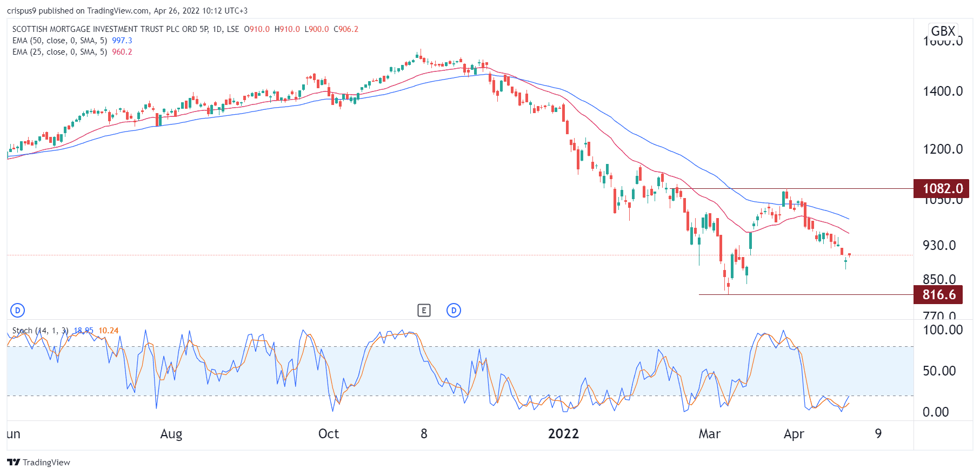
Task: Click the open price O910.0
Action: pyautogui.click(x=257, y=29)
